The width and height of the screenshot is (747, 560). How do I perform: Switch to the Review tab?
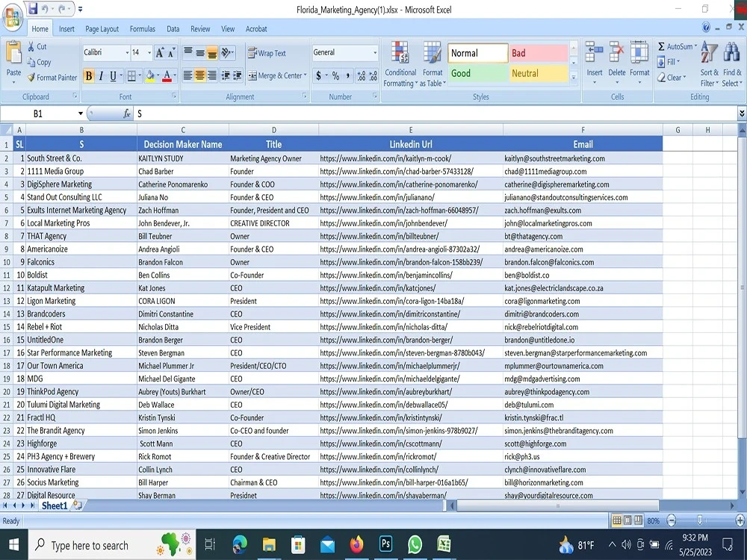(x=200, y=29)
